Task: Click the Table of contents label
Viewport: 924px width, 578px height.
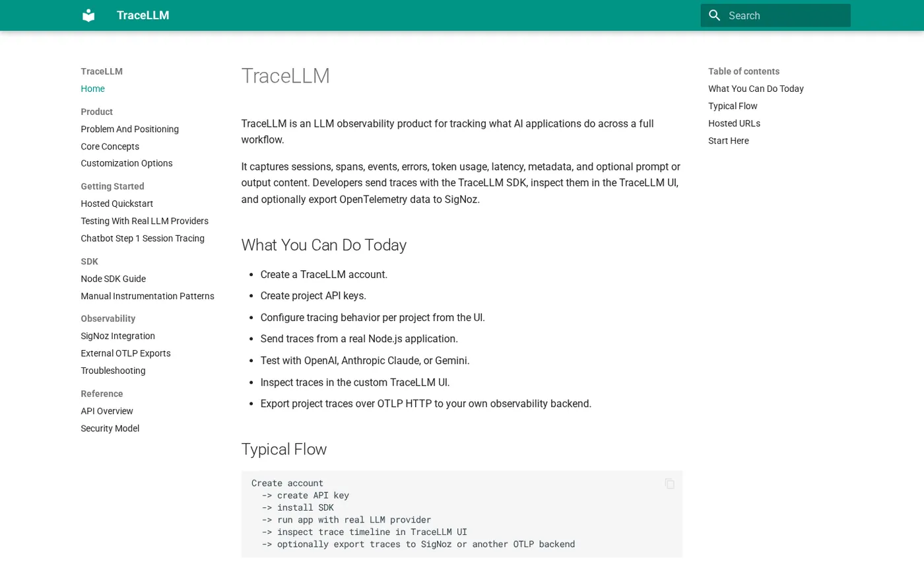Action: point(743,71)
